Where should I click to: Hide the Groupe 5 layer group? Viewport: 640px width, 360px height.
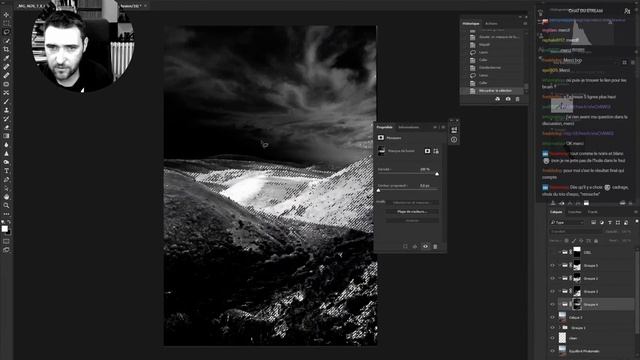552,266
